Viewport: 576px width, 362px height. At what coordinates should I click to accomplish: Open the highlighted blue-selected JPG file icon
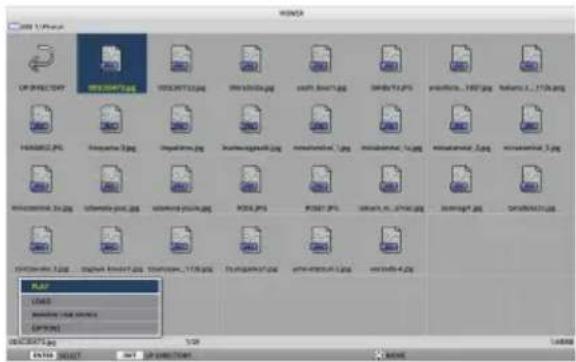coord(111,59)
